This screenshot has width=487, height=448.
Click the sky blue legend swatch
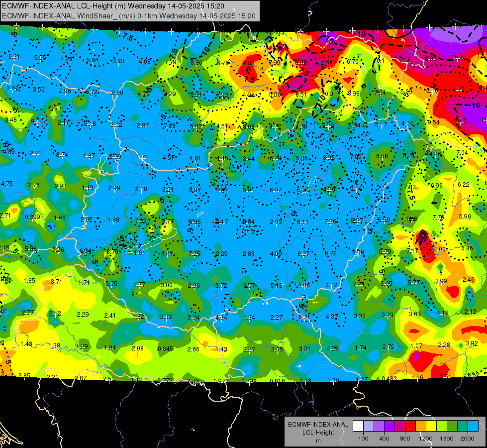tap(474, 426)
